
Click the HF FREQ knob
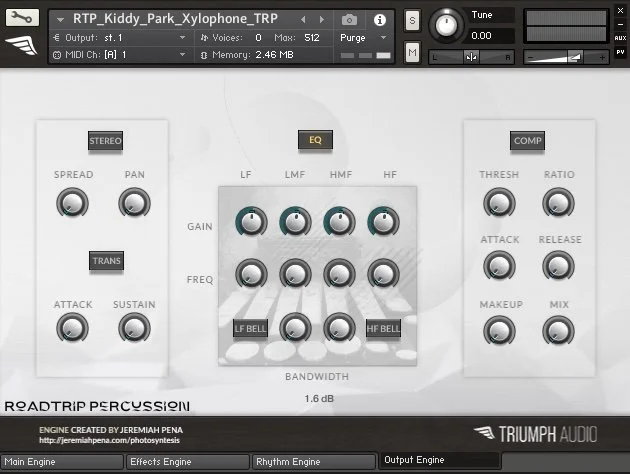pyautogui.click(x=383, y=274)
